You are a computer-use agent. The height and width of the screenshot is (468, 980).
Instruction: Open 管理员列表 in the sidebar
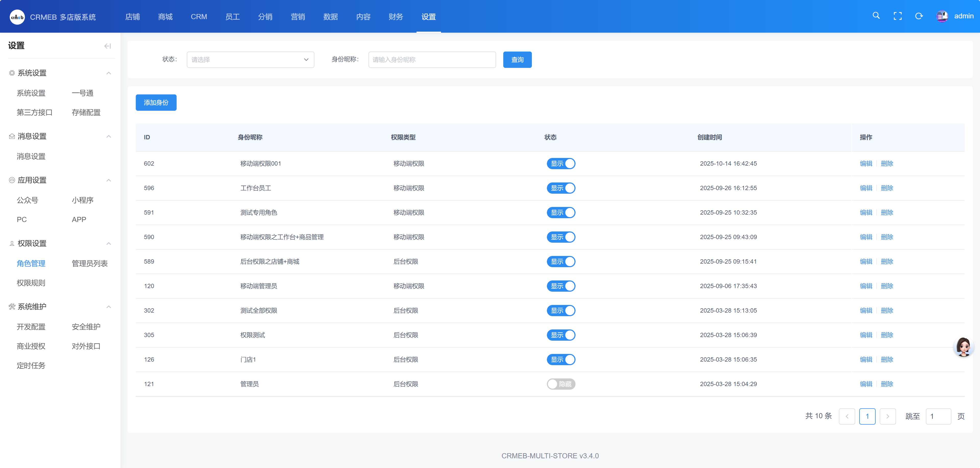point(89,263)
